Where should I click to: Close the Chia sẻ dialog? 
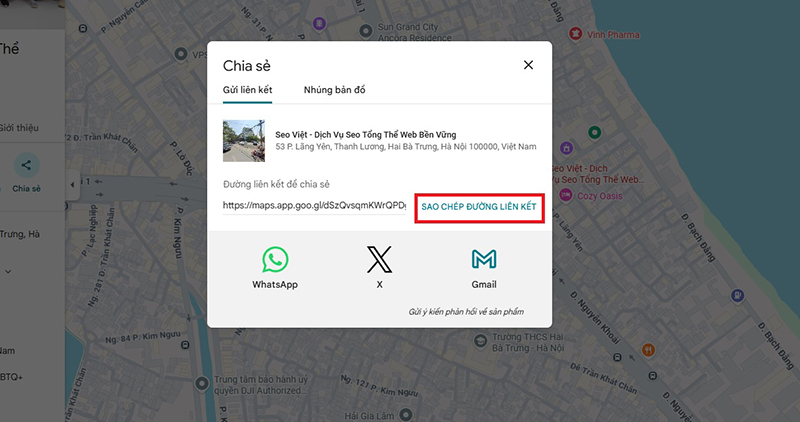coord(529,65)
